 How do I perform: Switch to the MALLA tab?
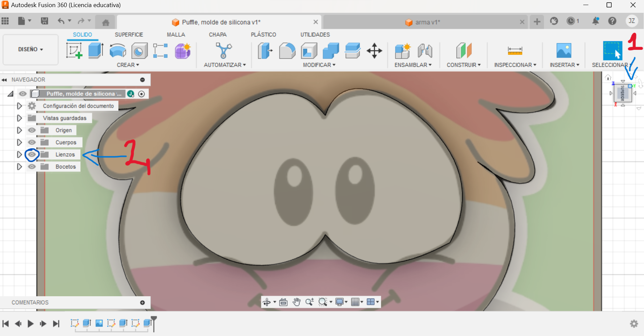(x=176, y=34)
